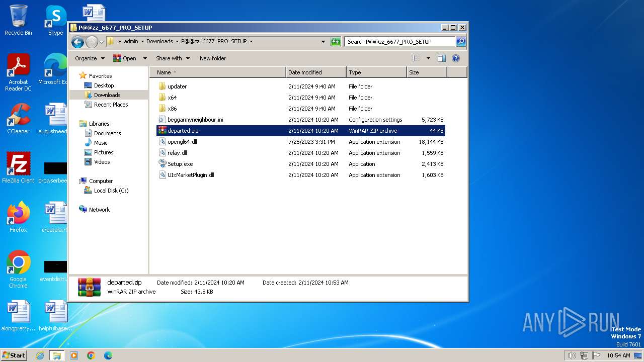Select Computer in the navigation pane
Image resolution: width=644 pixels, height=362 pixels.
click(x=101, y=181)
